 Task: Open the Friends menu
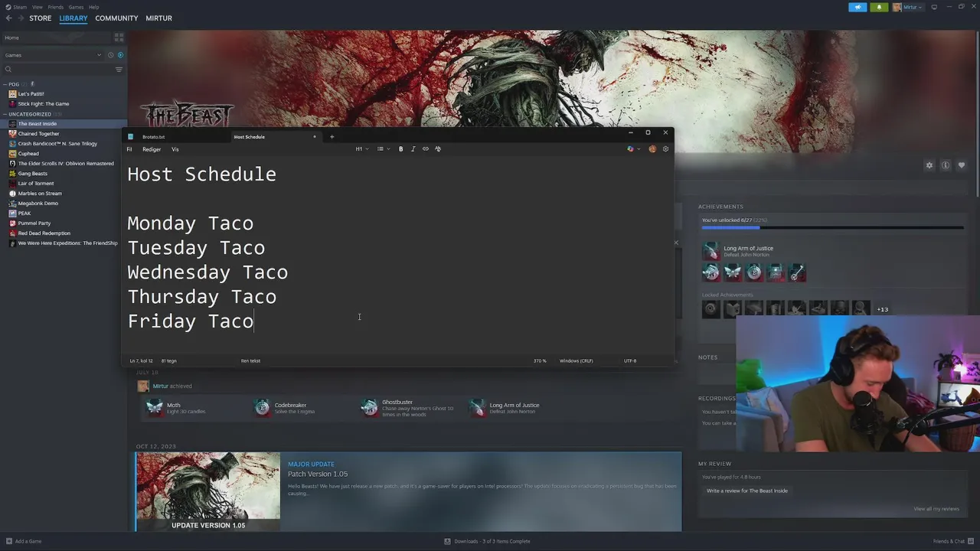pyautogui.click(x=56, y=7)
